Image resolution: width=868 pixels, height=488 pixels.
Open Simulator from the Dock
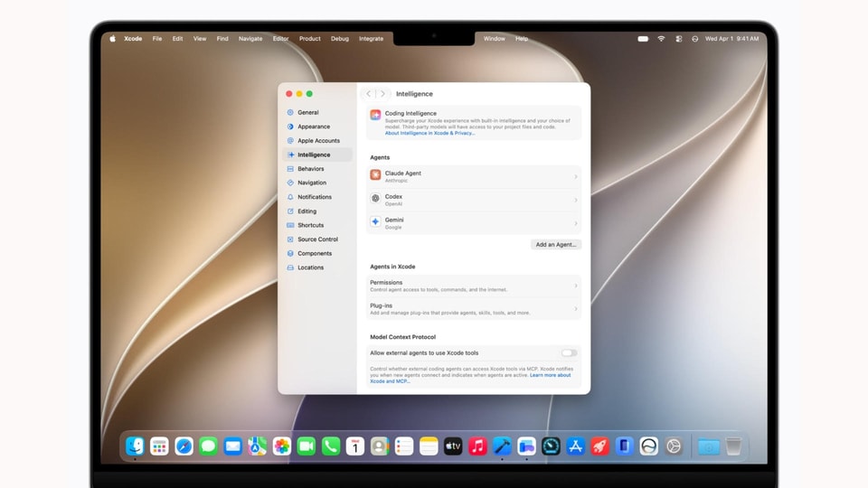(625, 446)
